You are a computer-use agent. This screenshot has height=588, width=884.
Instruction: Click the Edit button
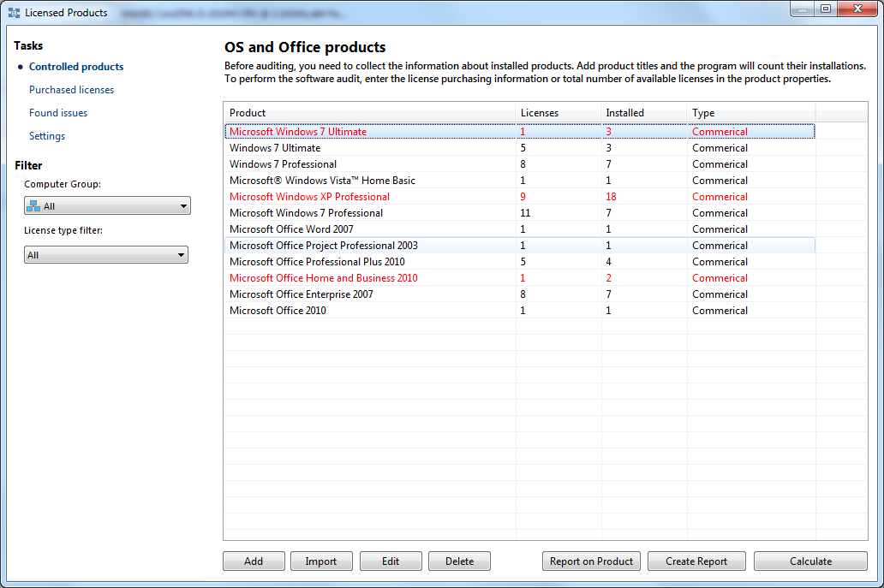pyautogui.click(x=391, y=561)
